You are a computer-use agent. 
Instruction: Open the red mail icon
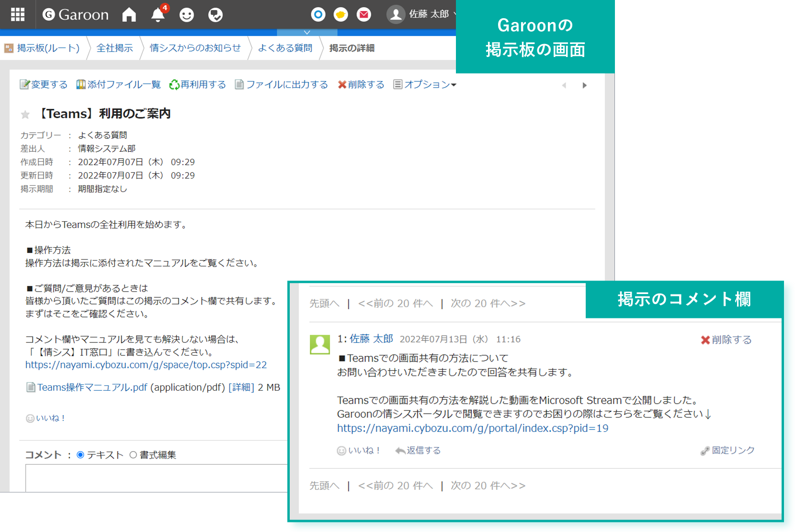364,15
